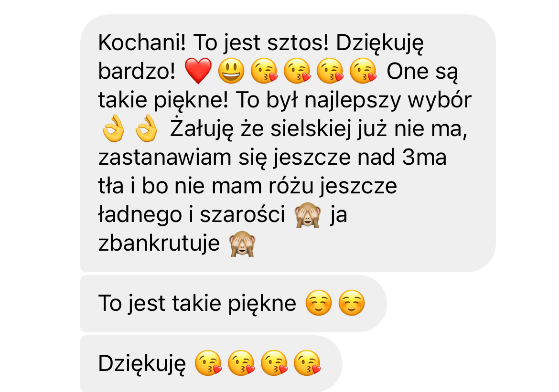Click the text 'takie piękne! To był najlepszy wybór'
The height and width of the screenshot is (392, 559).
point(285,100)
